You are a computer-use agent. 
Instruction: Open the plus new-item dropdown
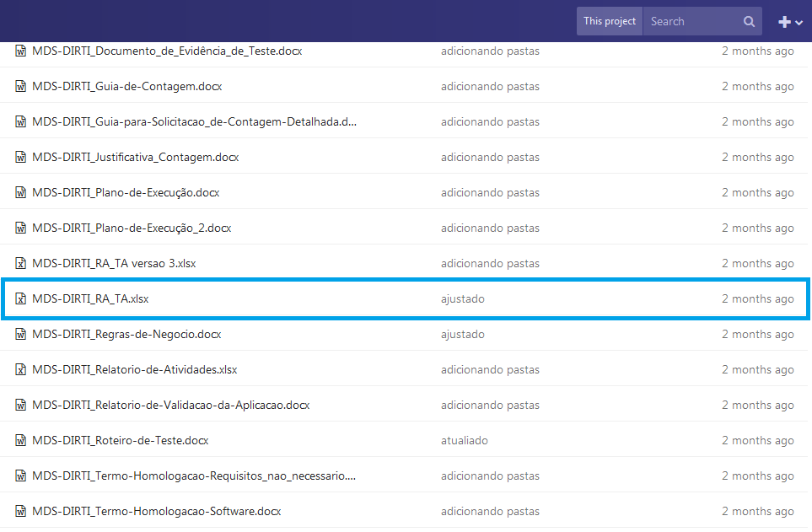coord(789,22)
